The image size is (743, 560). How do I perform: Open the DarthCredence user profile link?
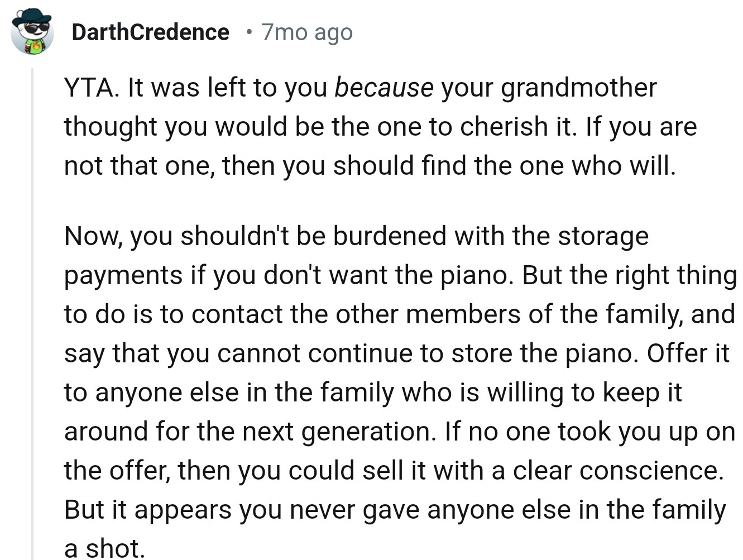coord(150,32)
